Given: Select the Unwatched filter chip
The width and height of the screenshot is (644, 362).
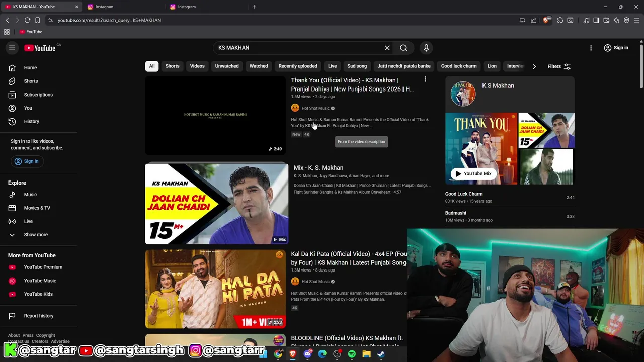Looking at the screenshot, I should tap(227, 66).
